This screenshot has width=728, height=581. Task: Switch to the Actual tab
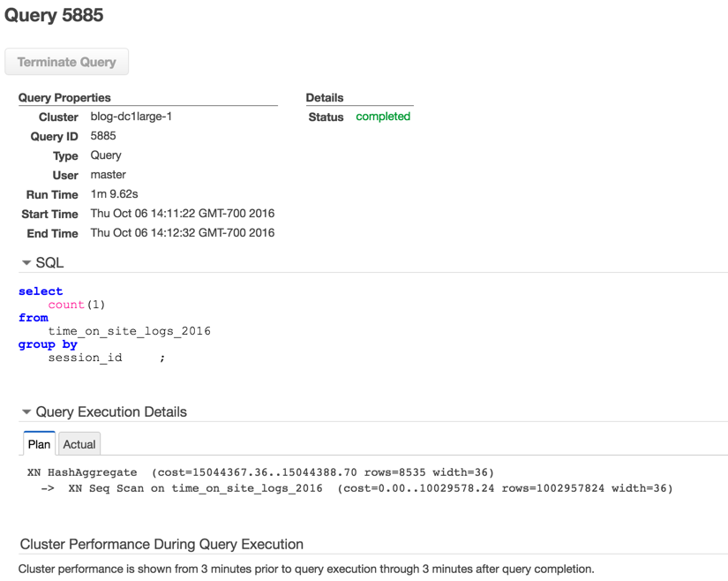tap(79, 444)
